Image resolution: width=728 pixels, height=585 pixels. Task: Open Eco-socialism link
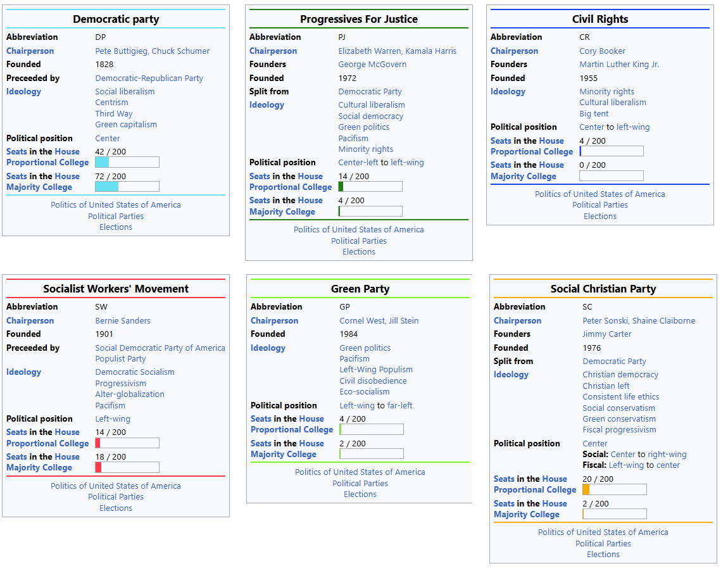365,392
